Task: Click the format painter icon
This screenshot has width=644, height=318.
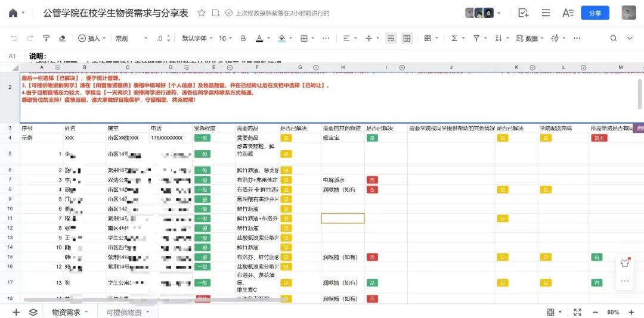Action: 46,38
